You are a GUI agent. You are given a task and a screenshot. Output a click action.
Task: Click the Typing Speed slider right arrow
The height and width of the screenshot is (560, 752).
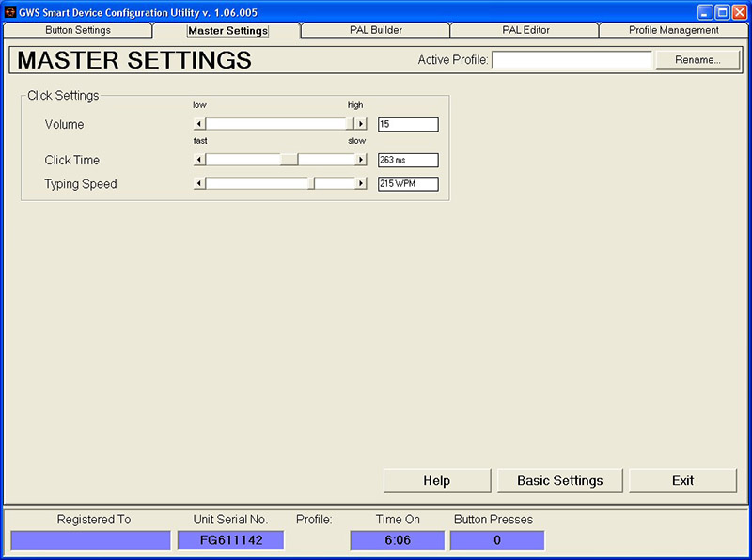point(361,183)
